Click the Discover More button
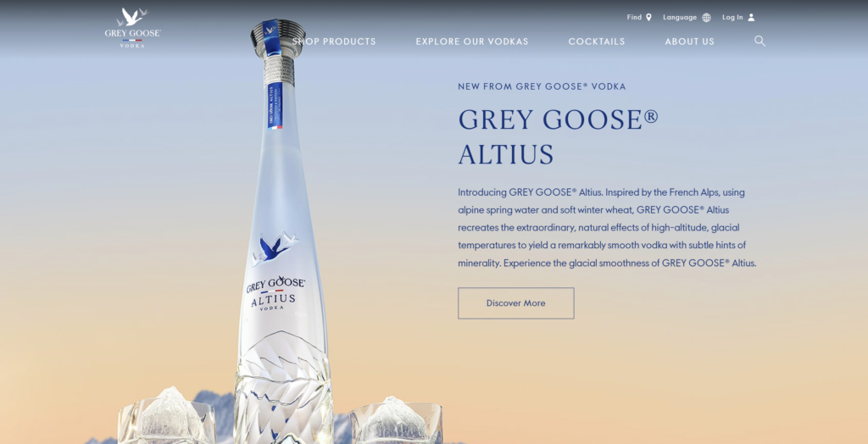The width and height of the screenshot is (868, 444). click(516, 302)
